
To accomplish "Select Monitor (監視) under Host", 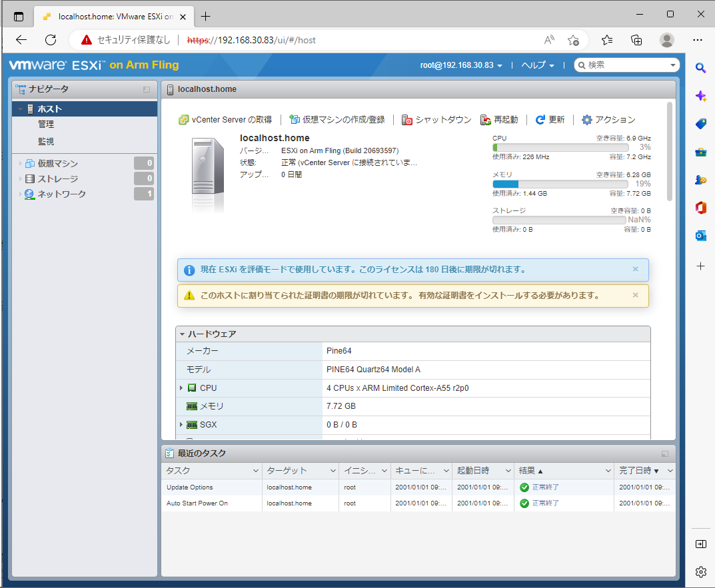I will [x=45, y=141].
